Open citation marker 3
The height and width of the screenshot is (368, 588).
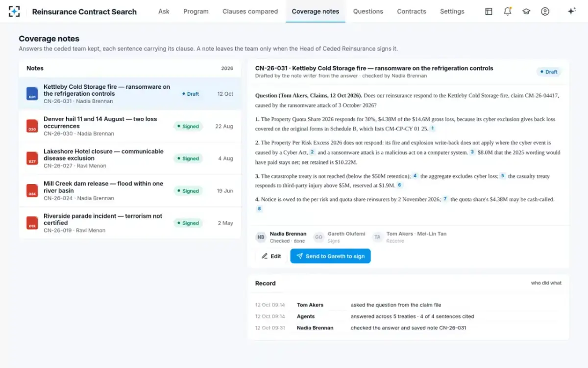click(x=472, y=152)
